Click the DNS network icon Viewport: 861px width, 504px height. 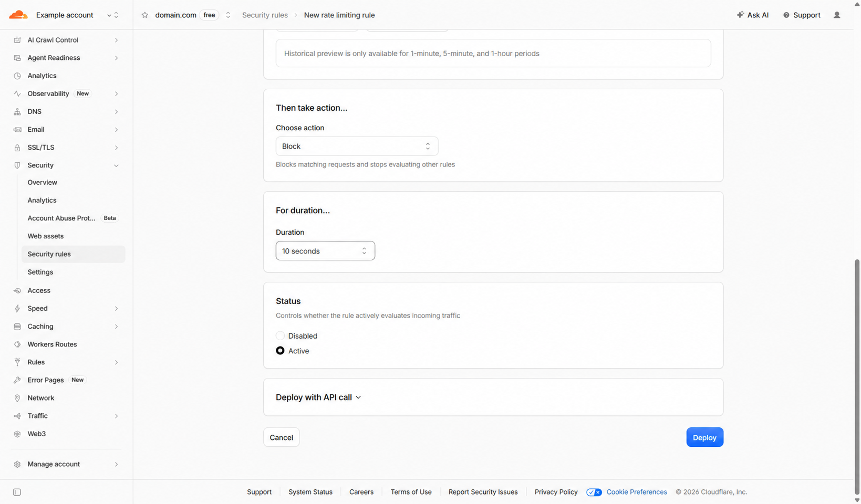pos(17,111)
